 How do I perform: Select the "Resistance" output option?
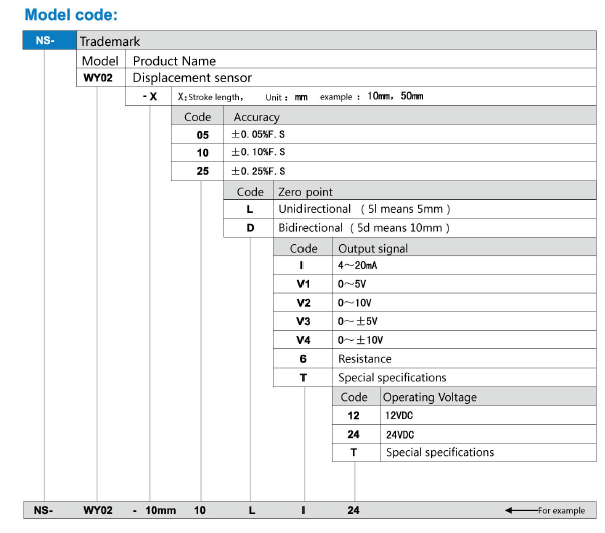(364, 358)
